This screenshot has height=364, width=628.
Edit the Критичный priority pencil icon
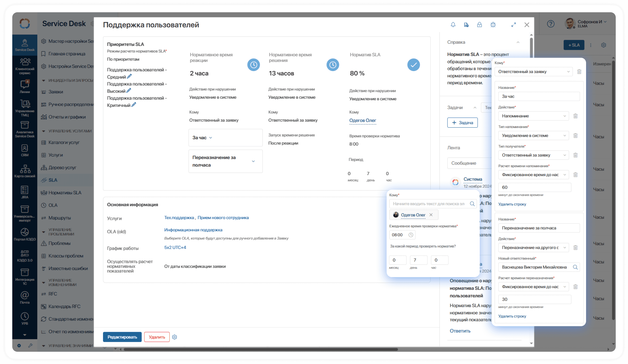click(134, 105)
